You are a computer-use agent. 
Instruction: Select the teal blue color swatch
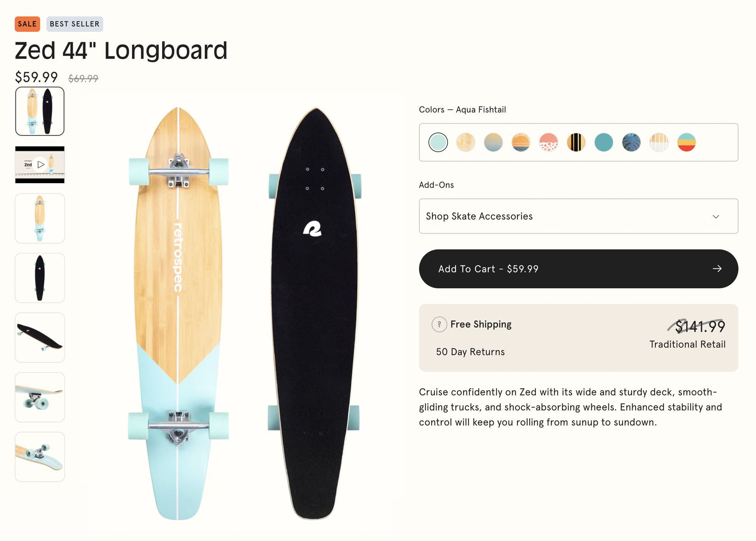(x=604, y=142)
